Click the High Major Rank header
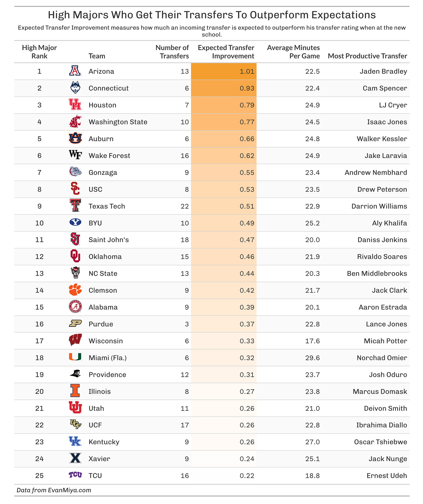This screenshot has width=423, height=504. pyautogui.click(x=40, y=52)
